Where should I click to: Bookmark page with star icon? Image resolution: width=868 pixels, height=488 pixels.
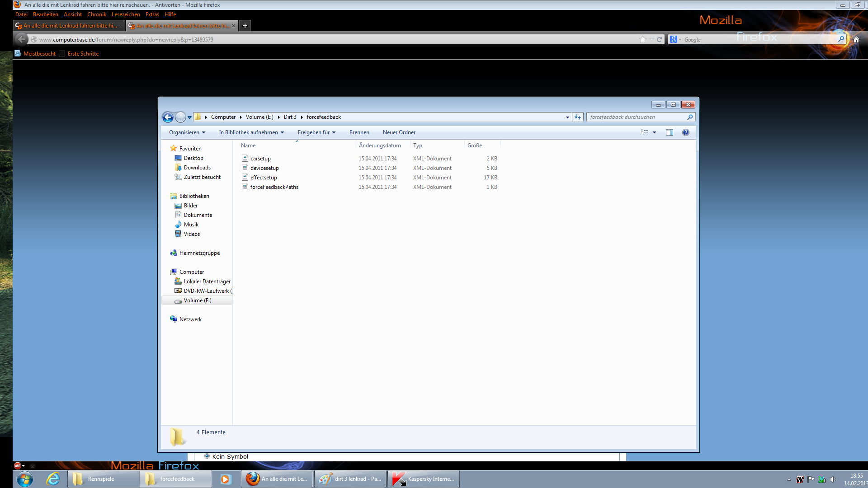pyautogui.click(x=642, y=40)
